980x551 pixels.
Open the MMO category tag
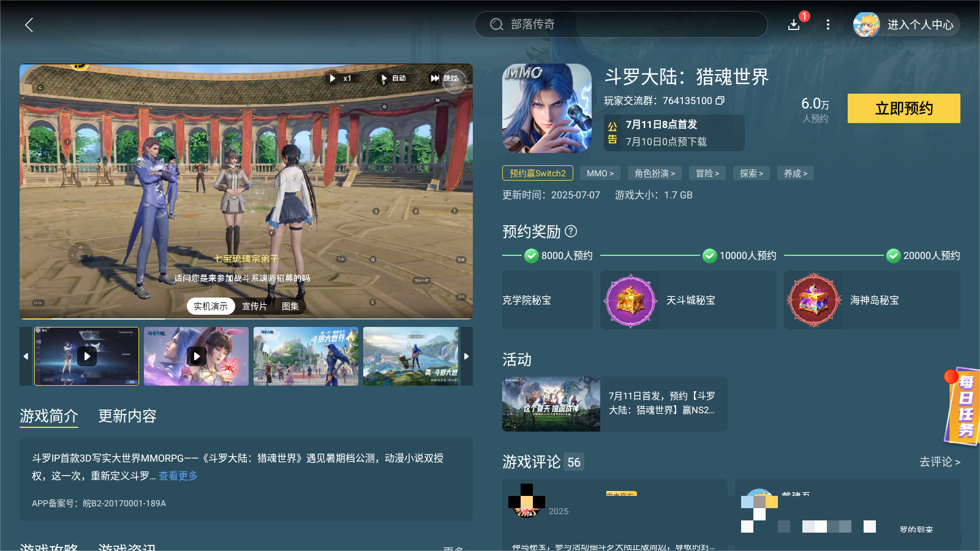click(x=600, y=173)
